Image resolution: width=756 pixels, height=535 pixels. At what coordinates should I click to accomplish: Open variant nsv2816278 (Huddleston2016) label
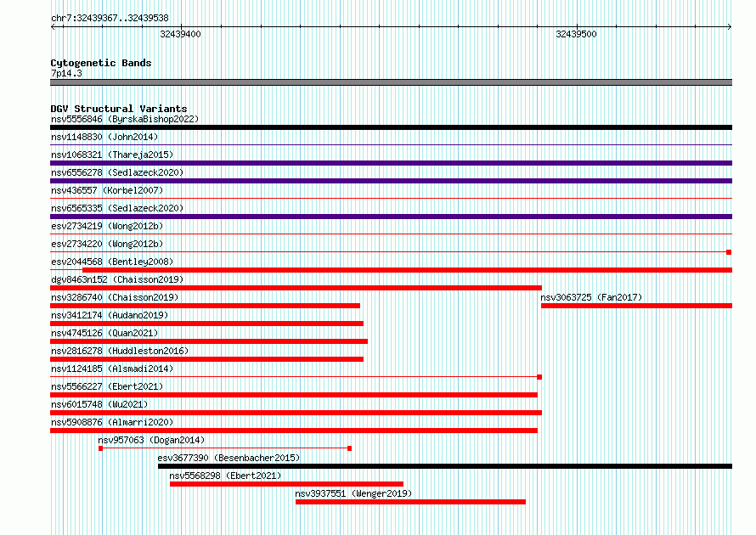(x=120, y=351)
